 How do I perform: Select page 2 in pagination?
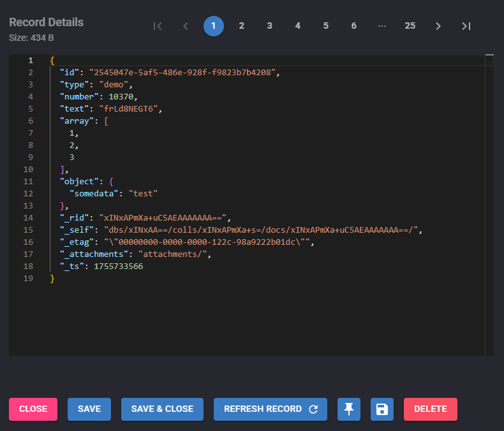point(242,26)
